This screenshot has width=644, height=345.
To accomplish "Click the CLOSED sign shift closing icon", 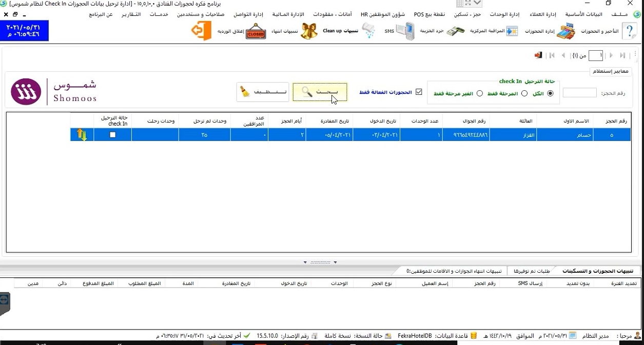I will (256, 31).
